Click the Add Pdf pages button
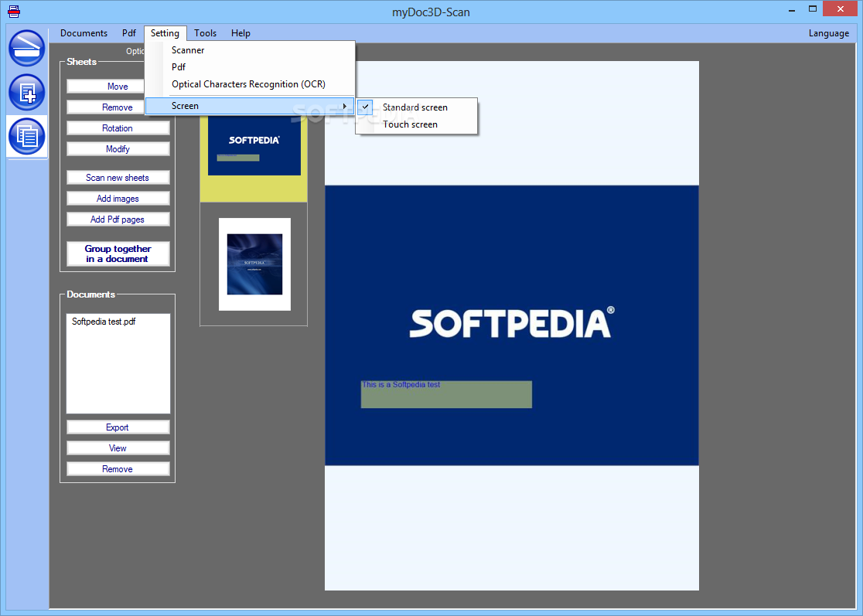The height and width of the screenshot is (616, 863). pyautogui.click(x=118, y=220)
